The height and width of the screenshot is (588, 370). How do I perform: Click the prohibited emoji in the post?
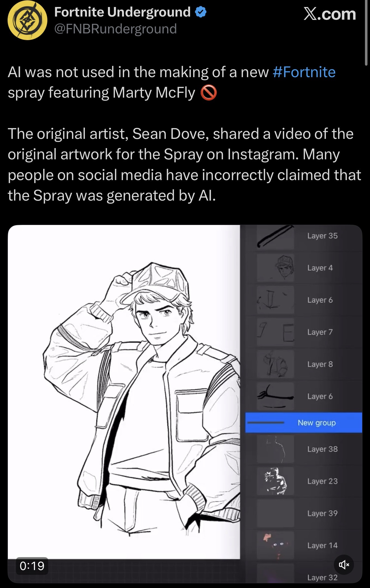pyautogui.click(x=209, y=93)
